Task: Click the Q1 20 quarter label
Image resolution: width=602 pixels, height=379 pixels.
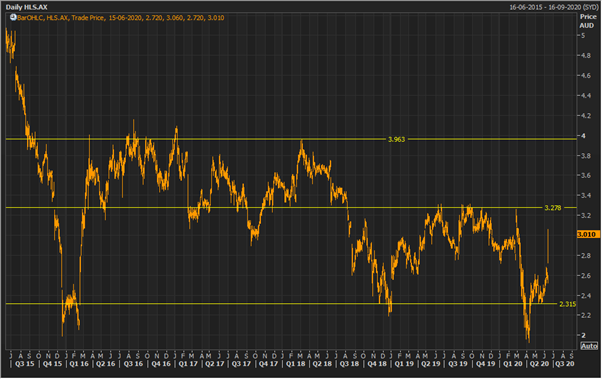Action: pos(513,364)
